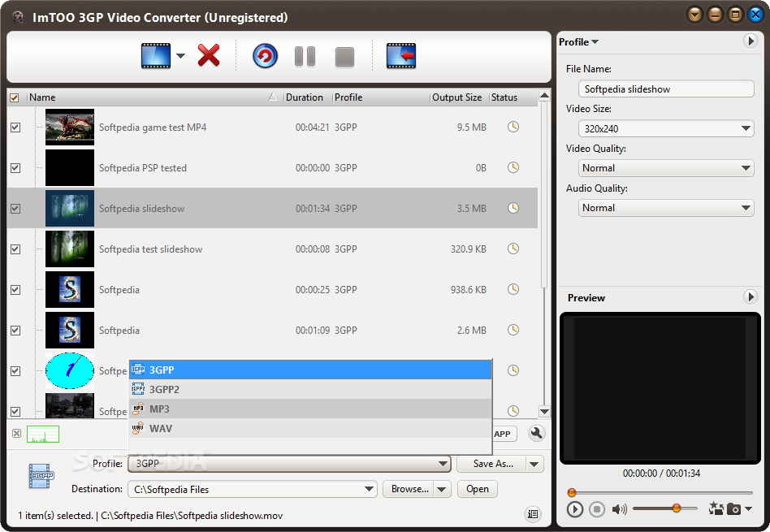Toggle checkbox beside the clock thumbnail row
Screen dimensions: 770x532
[15, 371]
